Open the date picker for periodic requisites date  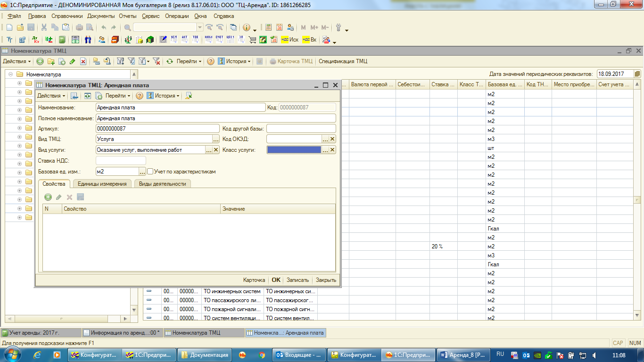[x=637, y=74]
